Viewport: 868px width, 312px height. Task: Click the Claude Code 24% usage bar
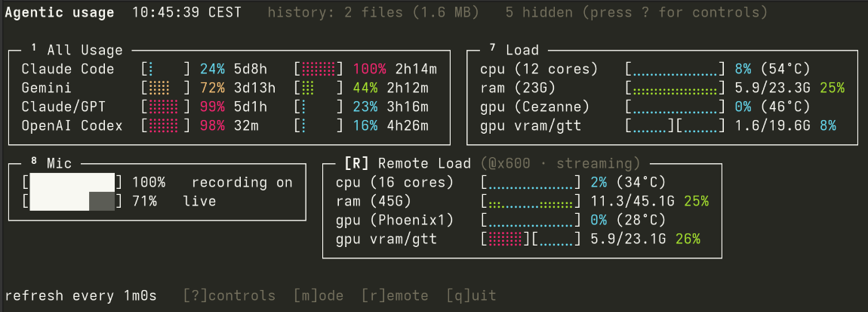click(165, 70)
